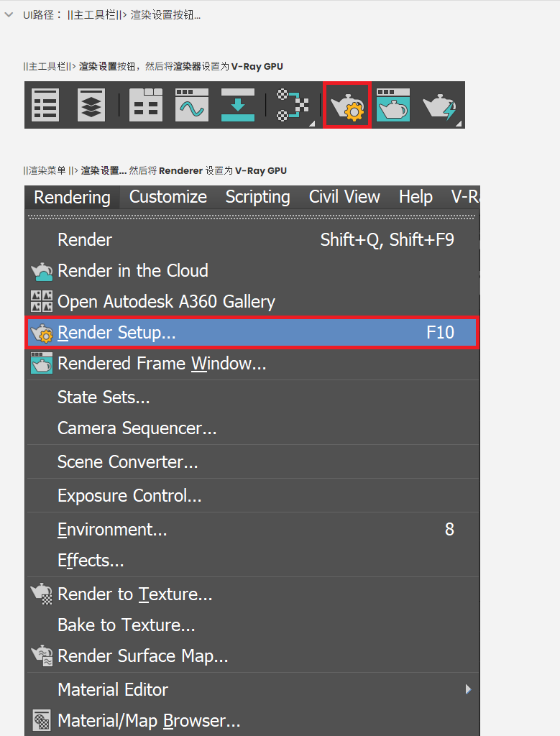Expand the Material Editor submenu arrow

pos(468,689)
